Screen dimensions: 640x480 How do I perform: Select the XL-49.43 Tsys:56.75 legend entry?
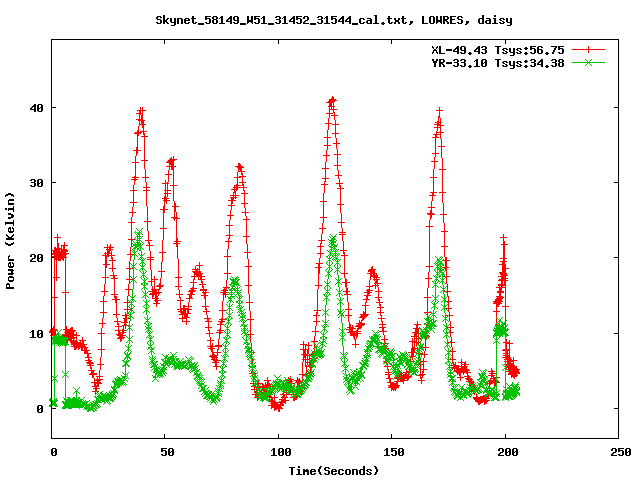(x=498, y=50)
